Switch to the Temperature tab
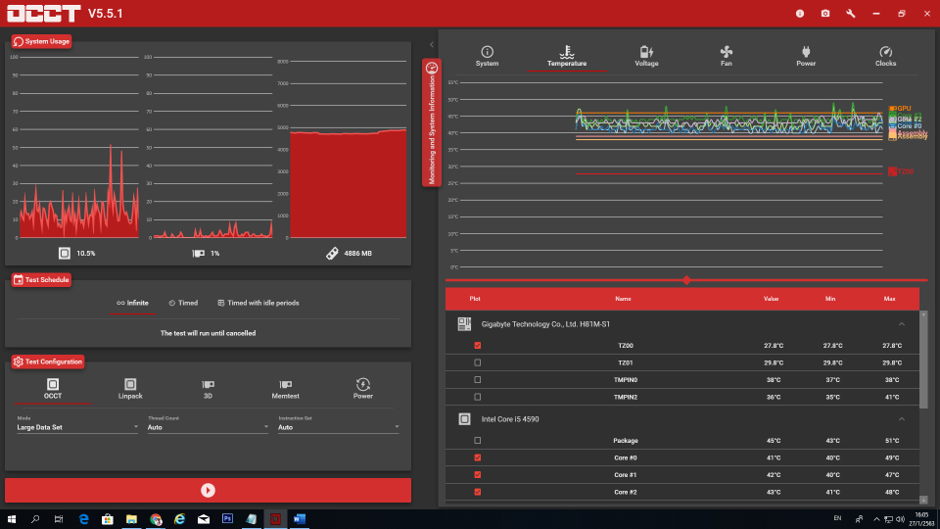The width and height of the screenshot is (940, 529). pyautogui.click(x=567, y=56)
